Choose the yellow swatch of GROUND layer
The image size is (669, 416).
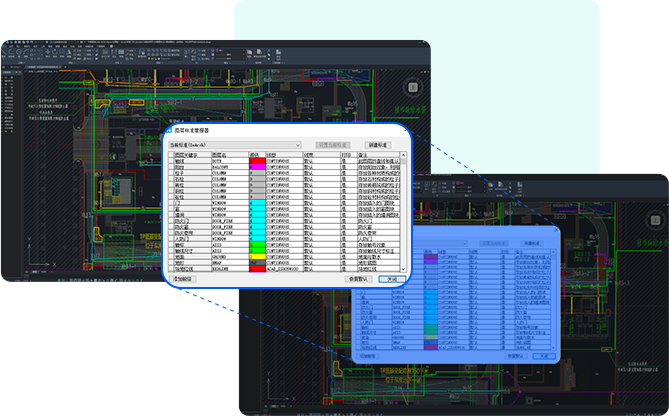pos(257,256)
